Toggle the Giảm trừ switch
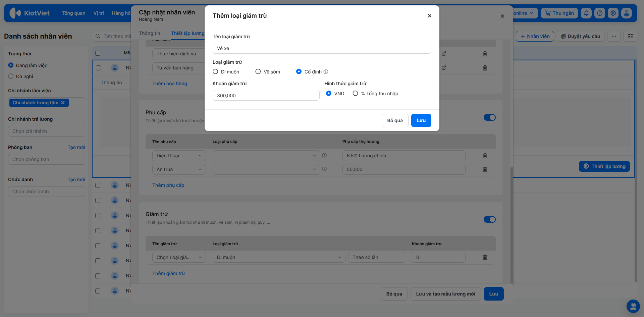 489,219
